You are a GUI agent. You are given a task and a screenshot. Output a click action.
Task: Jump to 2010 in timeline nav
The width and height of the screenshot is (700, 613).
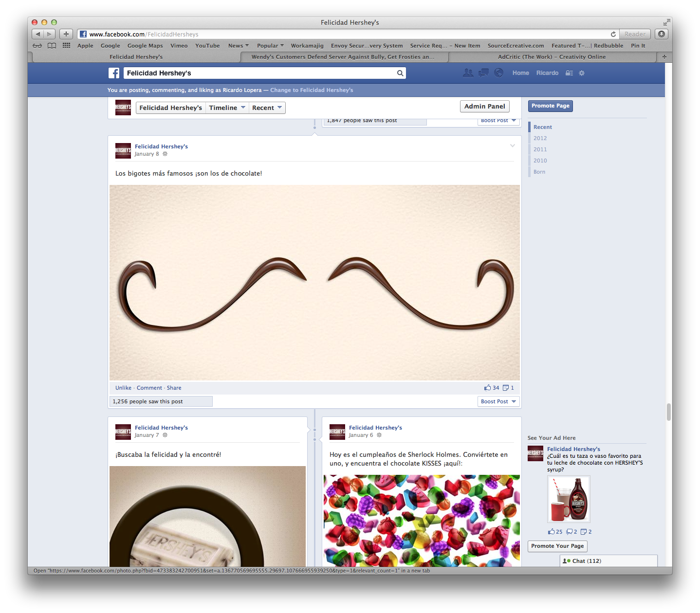[540, 161]
